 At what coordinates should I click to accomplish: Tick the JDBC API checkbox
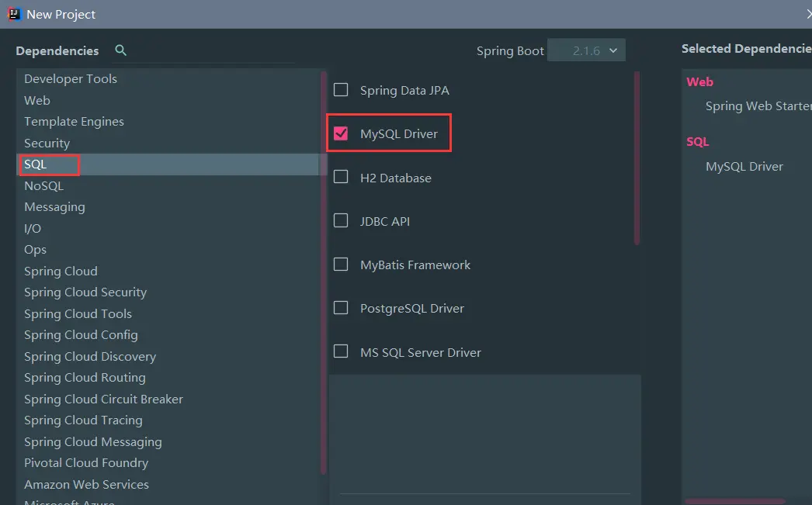coord(341,221)
